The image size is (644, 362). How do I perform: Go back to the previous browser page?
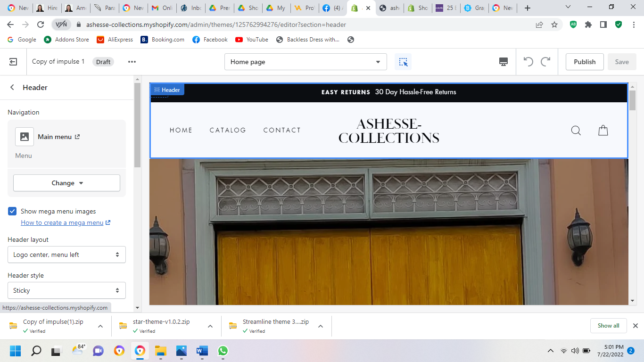[10, 25]
